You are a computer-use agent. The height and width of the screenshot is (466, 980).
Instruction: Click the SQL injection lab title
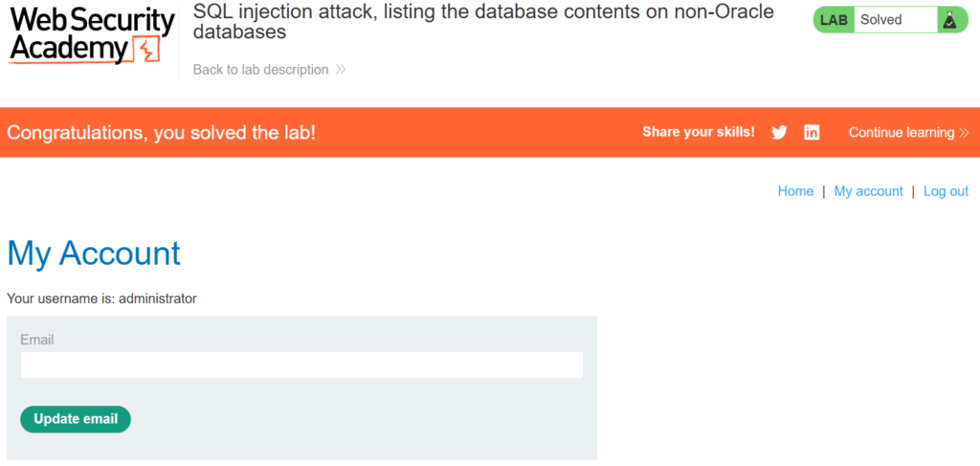[483, 22]
